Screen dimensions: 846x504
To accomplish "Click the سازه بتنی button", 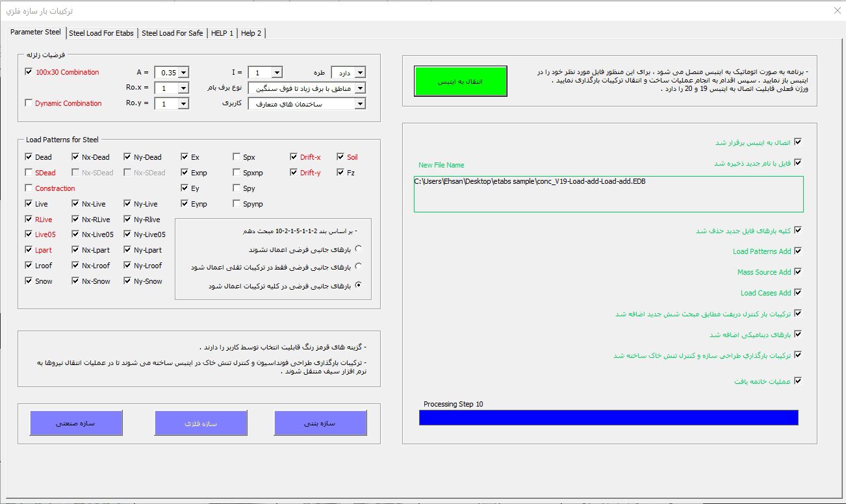I will [320, 423].
